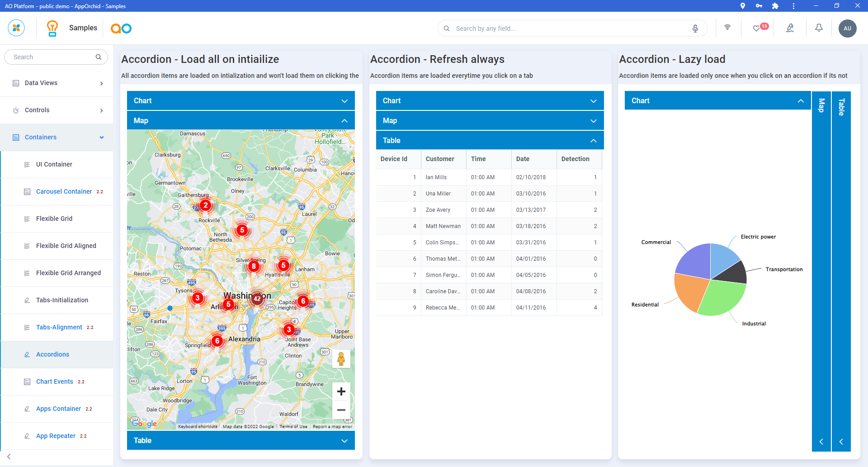Expand the Chart accordion in first panel

coord(241,101)
